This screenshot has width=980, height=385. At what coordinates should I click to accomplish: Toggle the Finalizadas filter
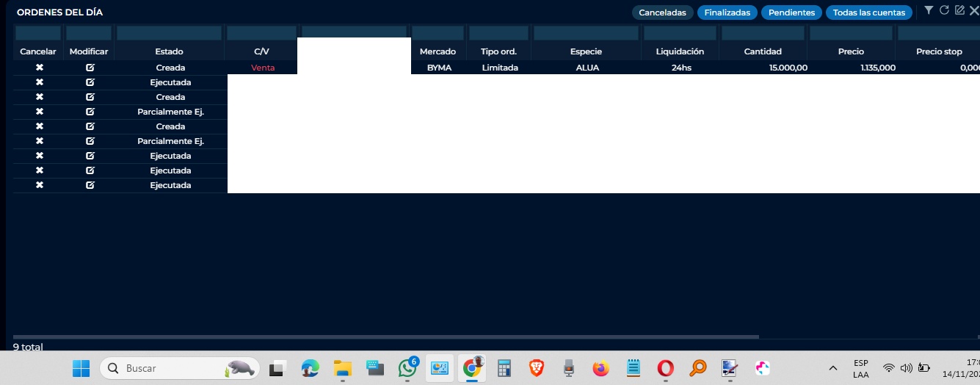727,12
